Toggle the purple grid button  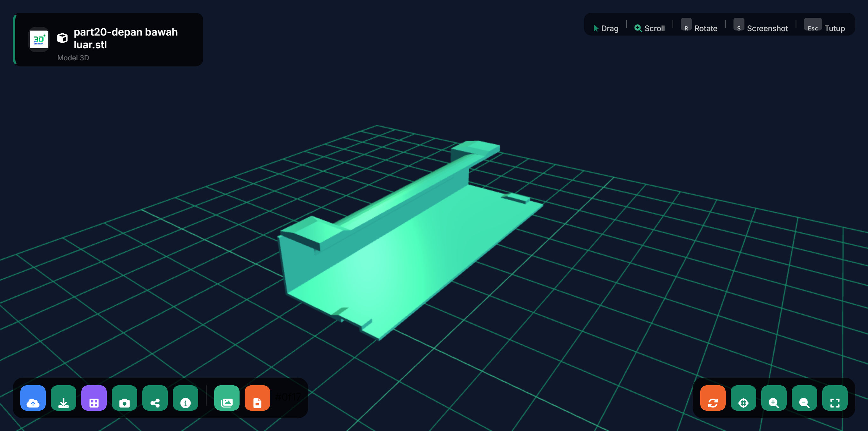pyautogui.click(x=94, y=398)
